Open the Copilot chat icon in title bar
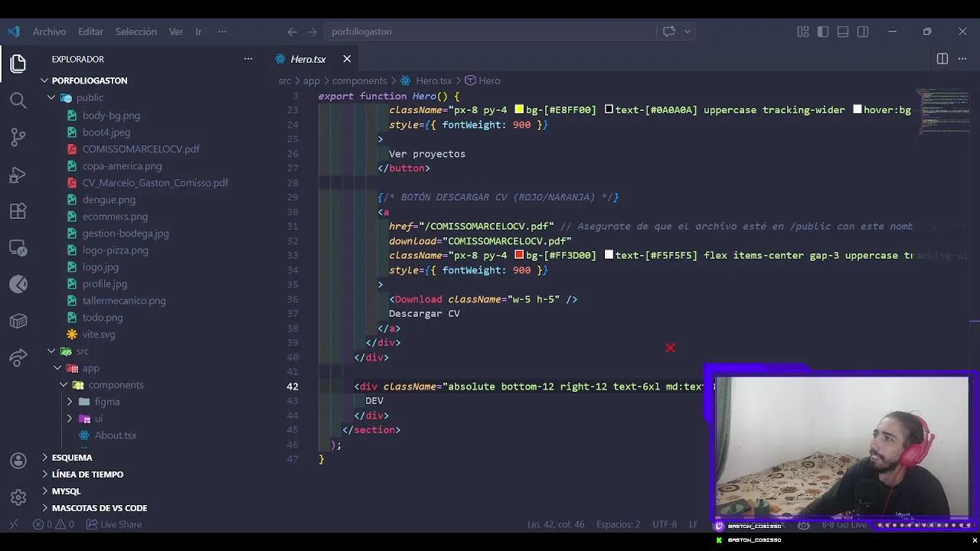 pos(669,31)
